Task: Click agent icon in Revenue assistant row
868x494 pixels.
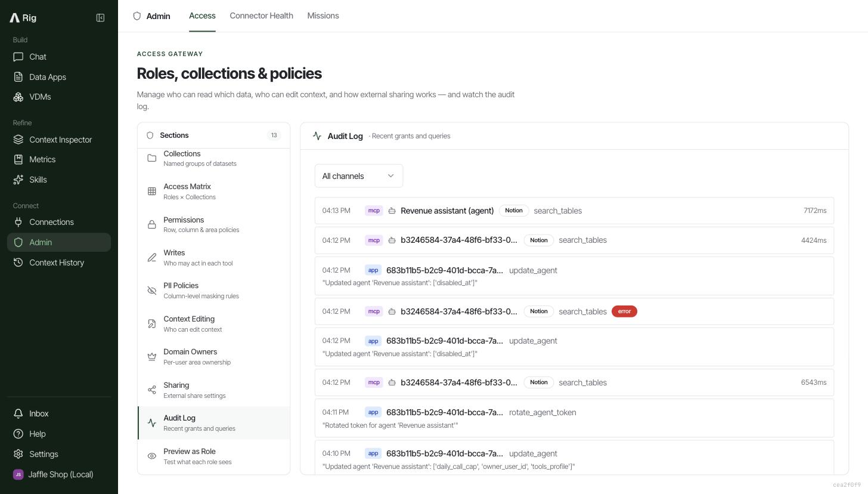Action: 392,211
